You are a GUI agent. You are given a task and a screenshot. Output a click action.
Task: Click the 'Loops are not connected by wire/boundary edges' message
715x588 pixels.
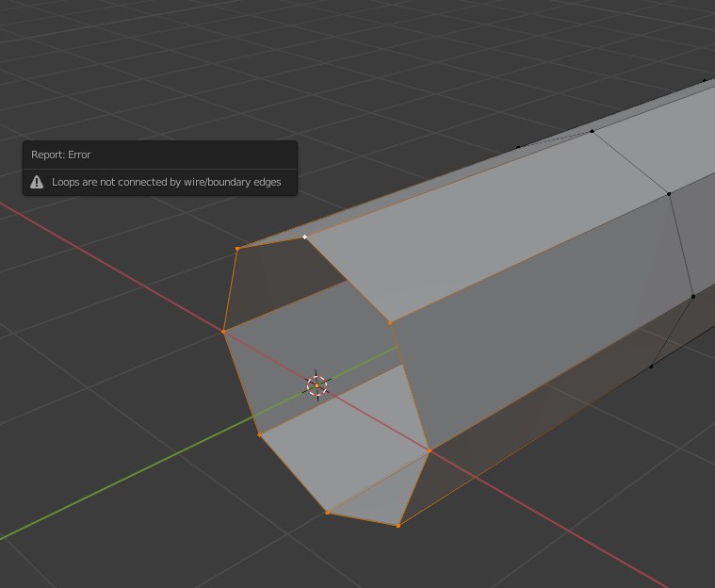167,182
